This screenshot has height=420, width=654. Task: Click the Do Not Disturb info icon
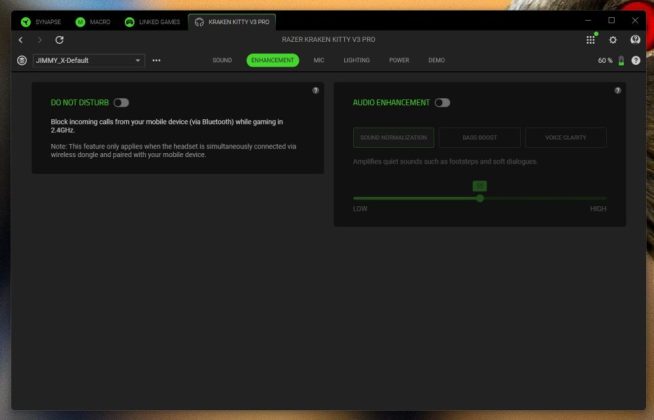tap(316, 90)
